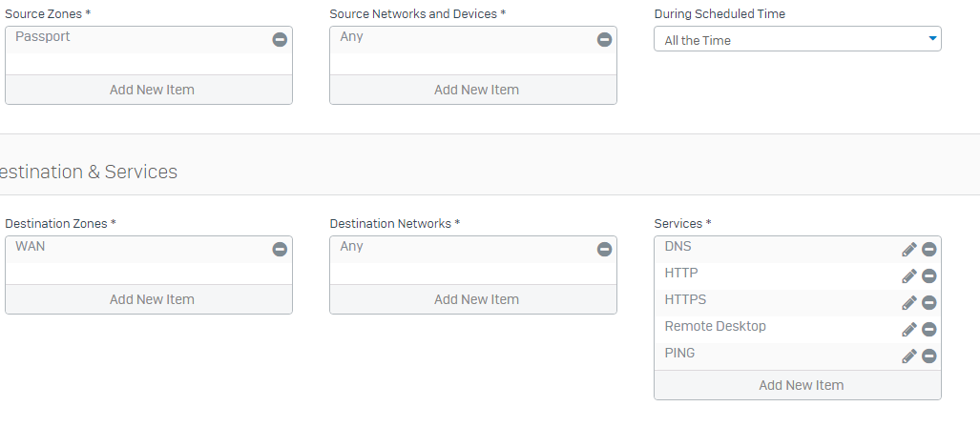
Task: Remove Passport from Source Zones
Action: click(280, 39)
